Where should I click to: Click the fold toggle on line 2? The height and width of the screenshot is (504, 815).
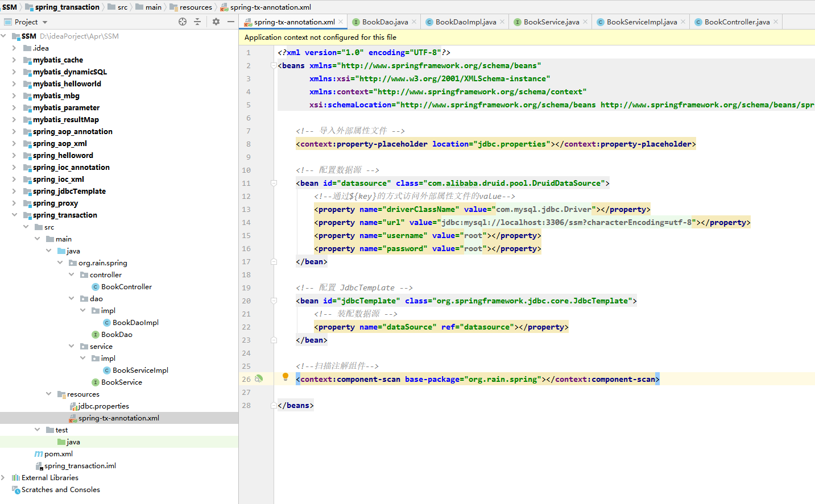(x=274, y=65)
